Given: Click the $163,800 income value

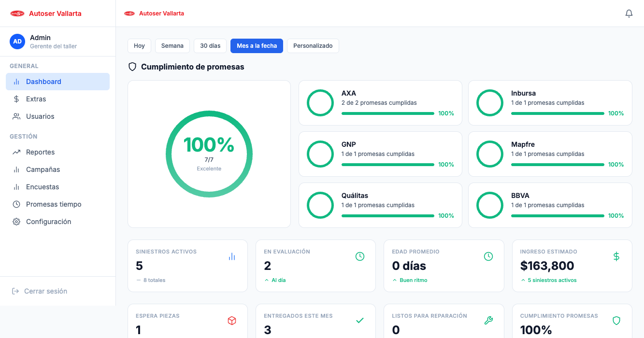Looking at the screenshot, I should [547, 266].
